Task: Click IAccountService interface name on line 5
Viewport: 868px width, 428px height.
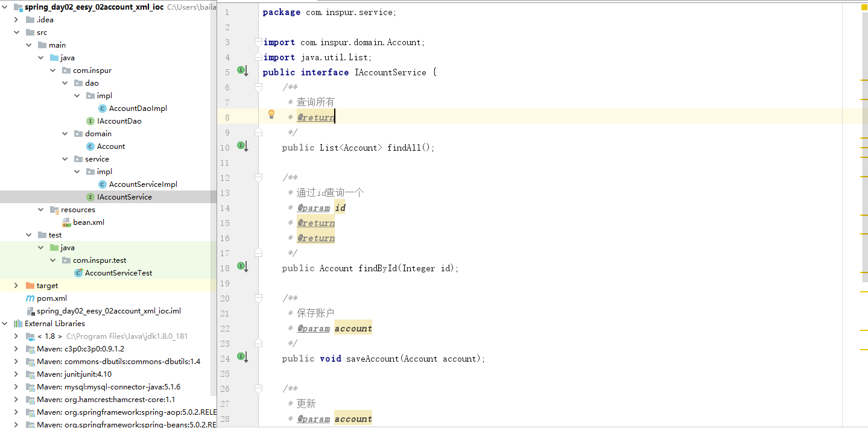Action: point(390,72)
